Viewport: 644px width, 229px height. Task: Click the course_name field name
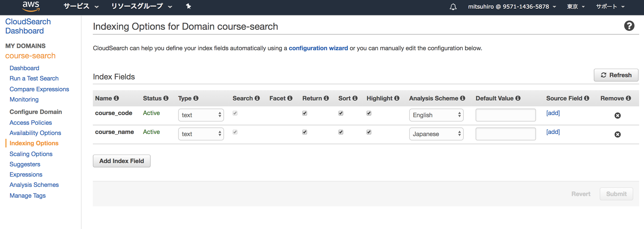click(x=114, y=132)
